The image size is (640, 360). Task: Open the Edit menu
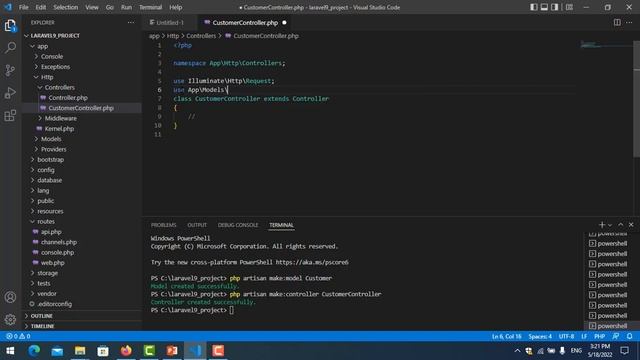[41, 7]
